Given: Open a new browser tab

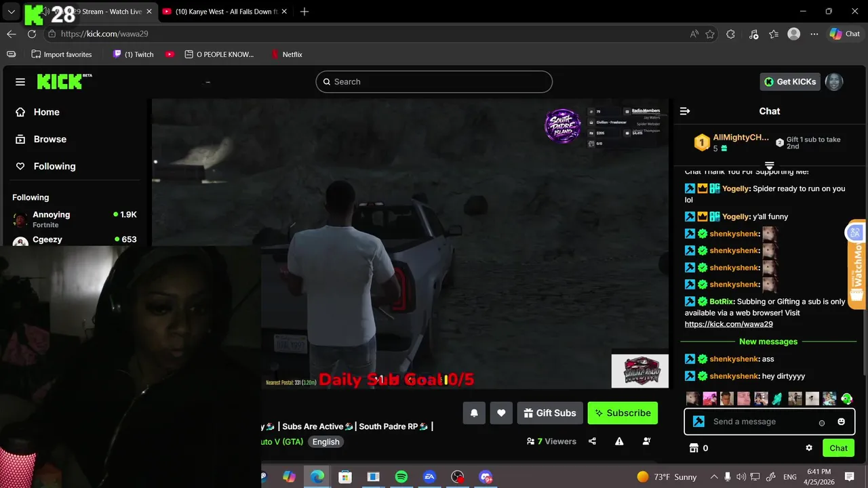Looking at the screenshot, I should pyautogui.click(x=304, y=12).
